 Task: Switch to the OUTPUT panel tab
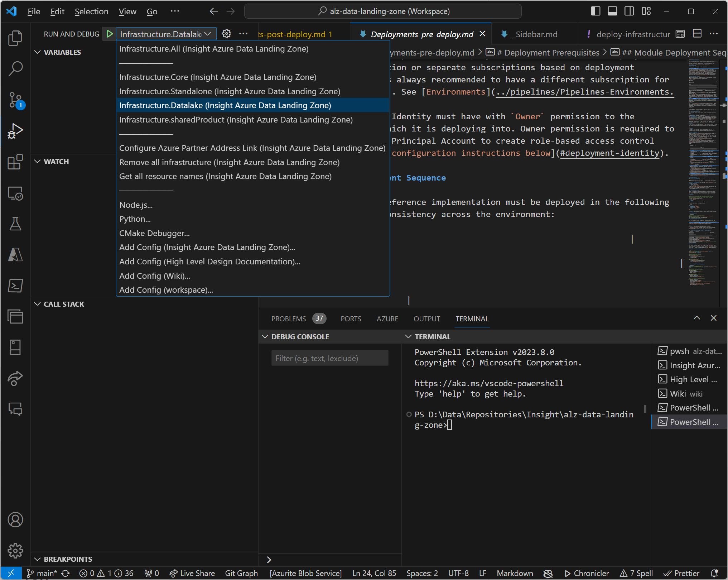(x=427, y=319)
